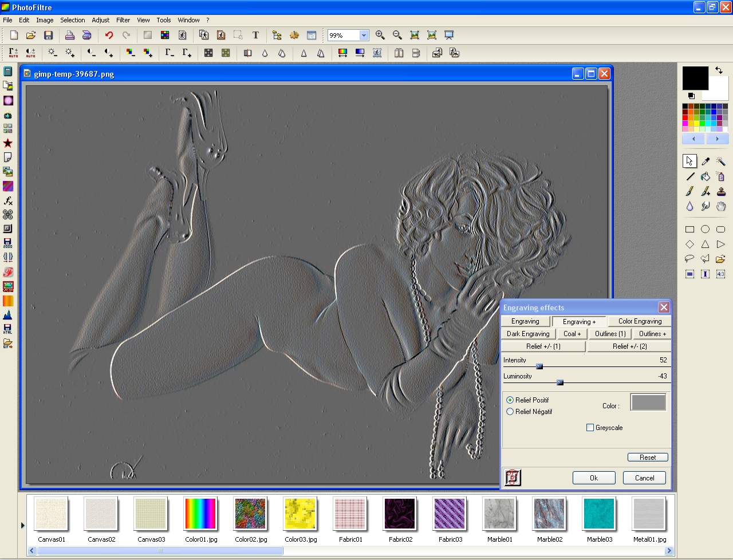This screenshot has width=733, height=560.
Task: Click palette next page arrow
Action: pyautogui.click(x=717, y=139)
